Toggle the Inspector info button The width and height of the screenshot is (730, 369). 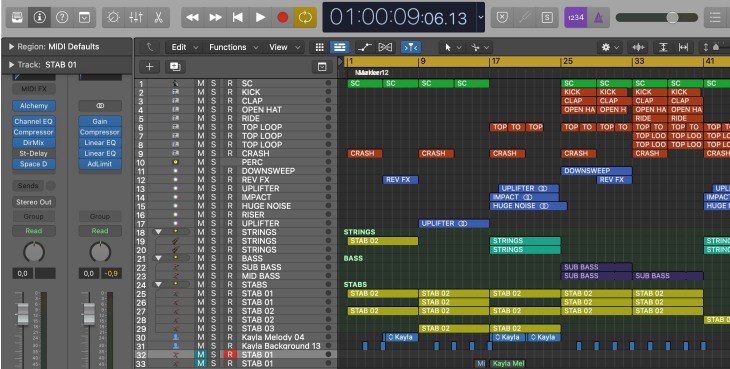40,18
